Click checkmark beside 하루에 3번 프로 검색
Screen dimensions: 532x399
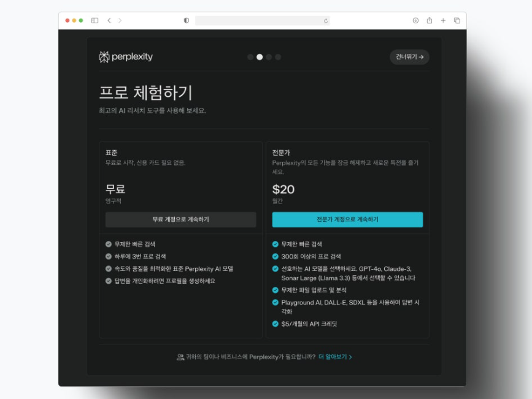pos(109,256)
